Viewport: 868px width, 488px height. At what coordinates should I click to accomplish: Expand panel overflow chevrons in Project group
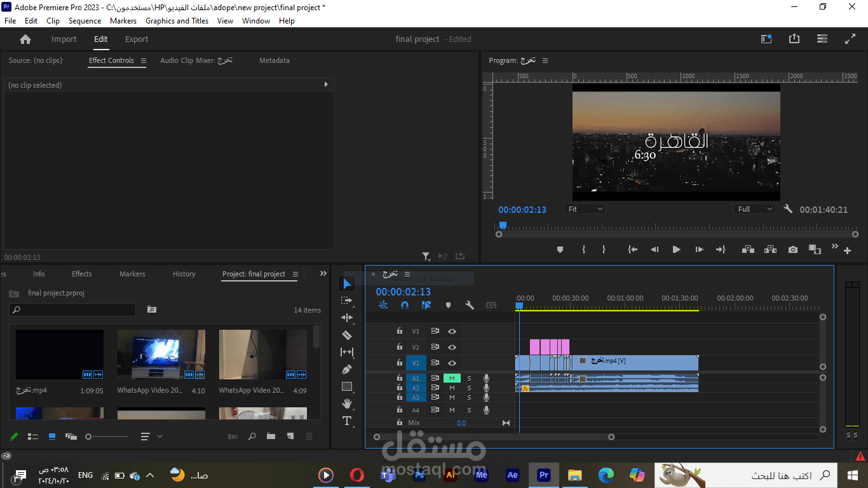pyautogui.click(x=323, y=274)
